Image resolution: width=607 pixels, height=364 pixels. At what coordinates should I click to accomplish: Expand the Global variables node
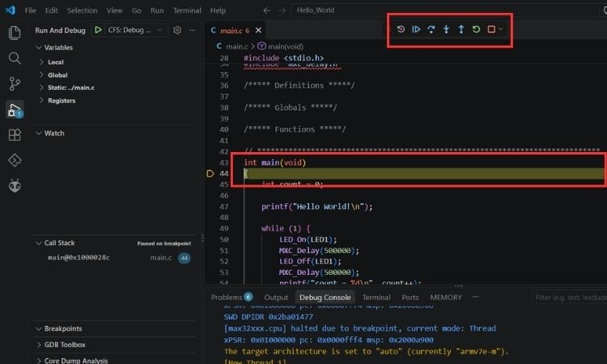[41, 75]
